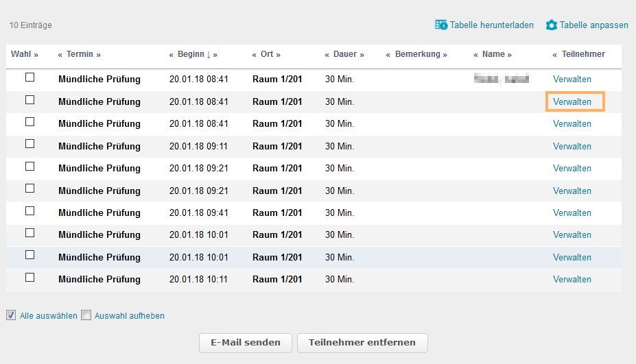The image size is (636, 364).
Task: Click the Tabelle anpassen text link
Action: click(593, 25)
